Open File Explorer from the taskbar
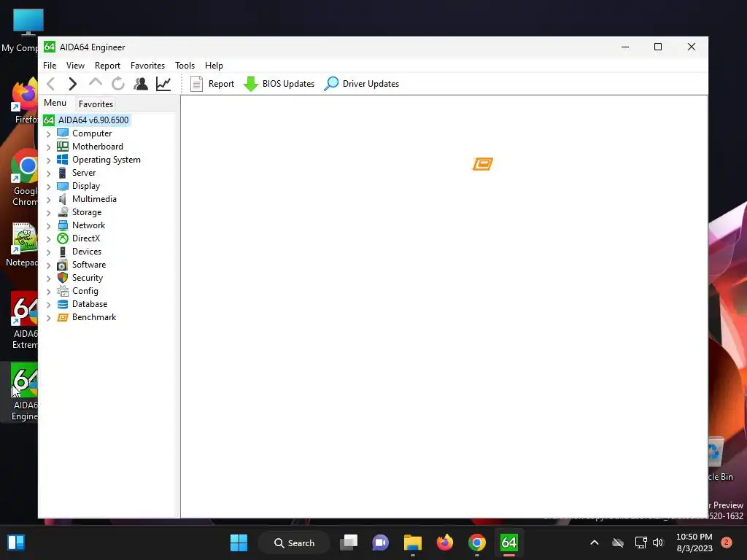Screen dimensions: 747x560 pyautogui.click(x=413, y=542)
